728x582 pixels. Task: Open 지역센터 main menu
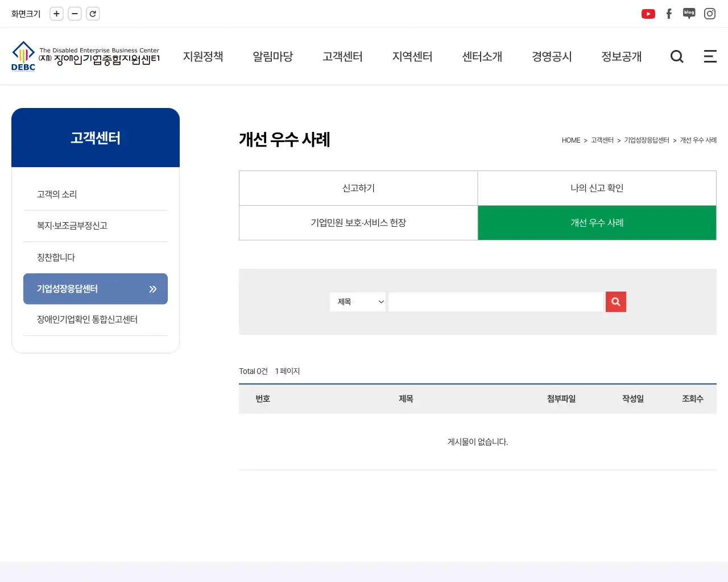click(x=412, y=56)
